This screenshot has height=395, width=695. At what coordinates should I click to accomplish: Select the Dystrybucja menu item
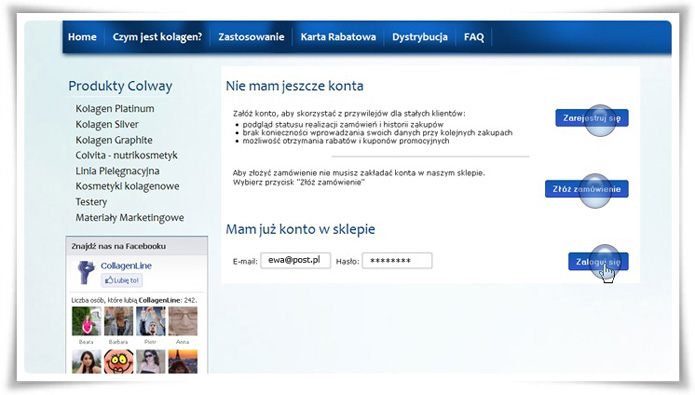(420, 37)
